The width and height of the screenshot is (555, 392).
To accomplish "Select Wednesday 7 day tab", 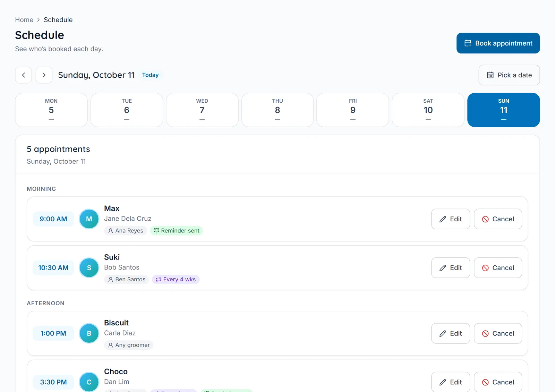I will 202,110.
